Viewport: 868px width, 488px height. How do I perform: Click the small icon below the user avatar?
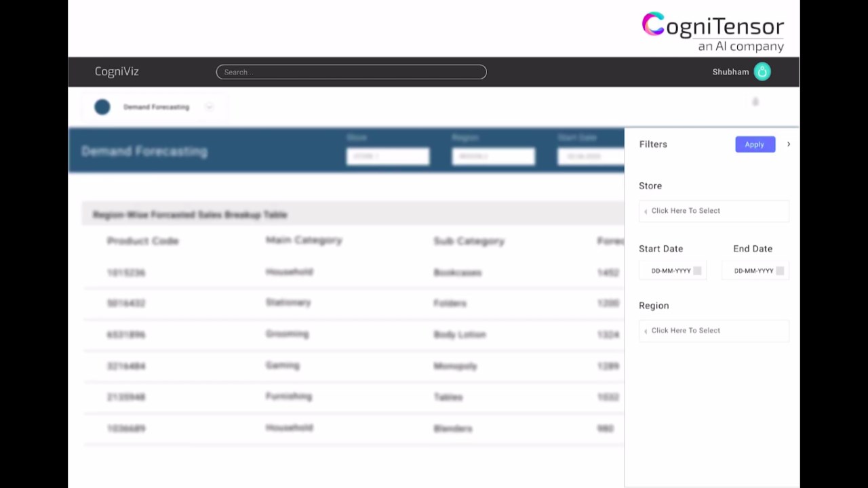pos(755,102)
